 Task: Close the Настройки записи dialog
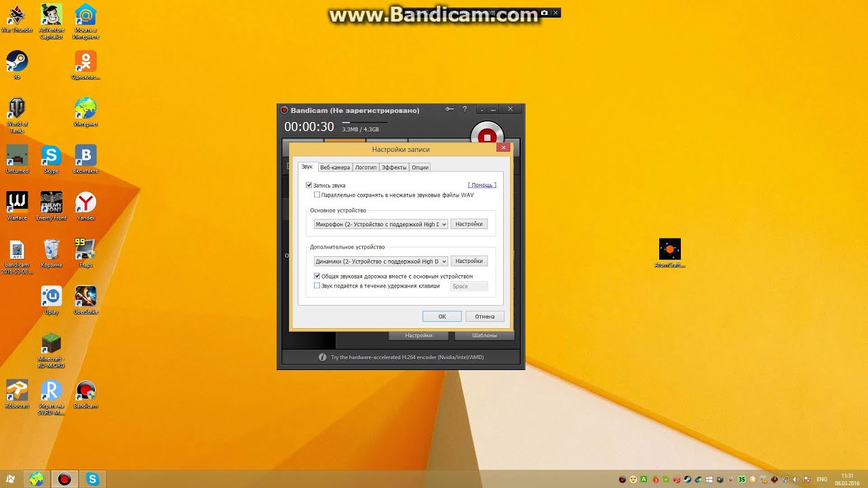(503, 147)
